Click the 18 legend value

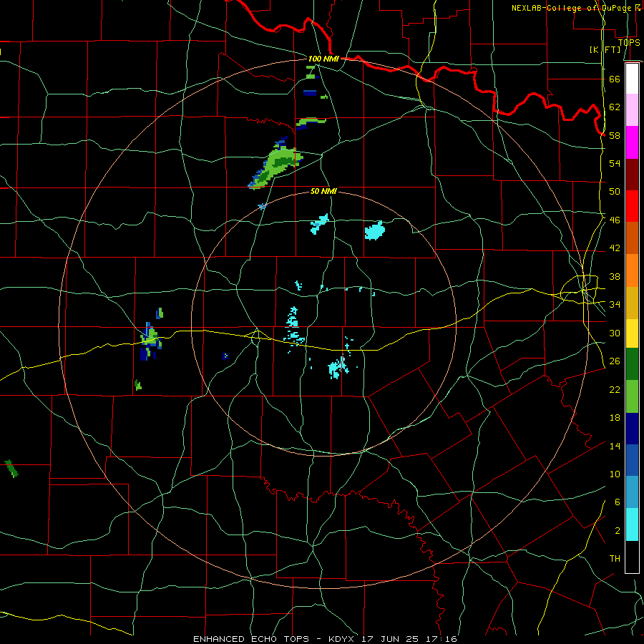tap(615, 418)
